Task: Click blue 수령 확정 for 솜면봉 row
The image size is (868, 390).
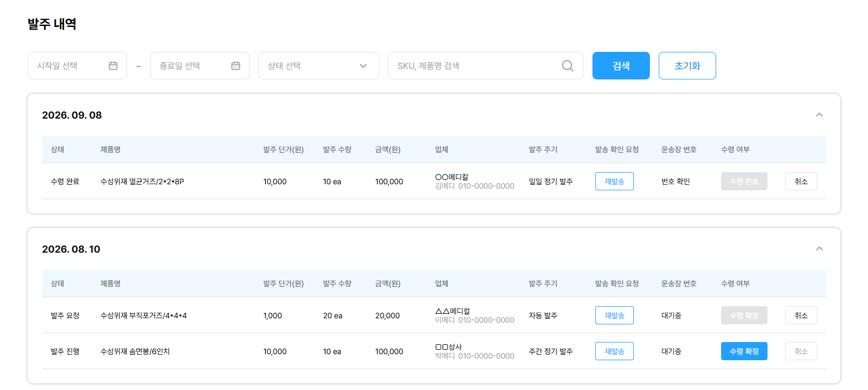Action: 744,351
